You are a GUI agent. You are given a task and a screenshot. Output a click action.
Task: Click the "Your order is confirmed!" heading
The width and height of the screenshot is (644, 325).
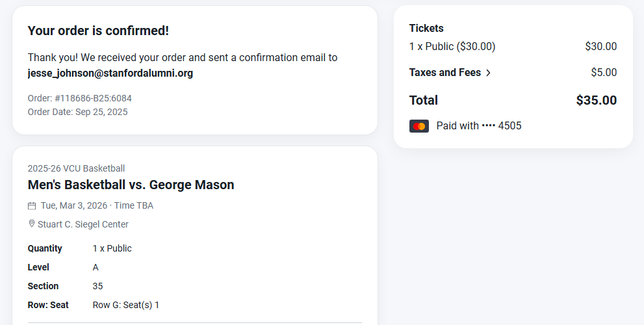[x=98, y=31]
